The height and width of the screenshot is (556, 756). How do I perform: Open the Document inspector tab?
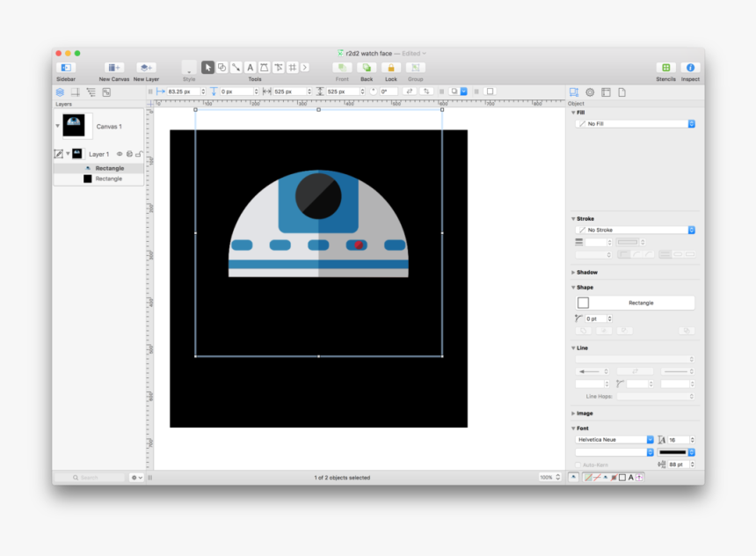pos(622,92)
